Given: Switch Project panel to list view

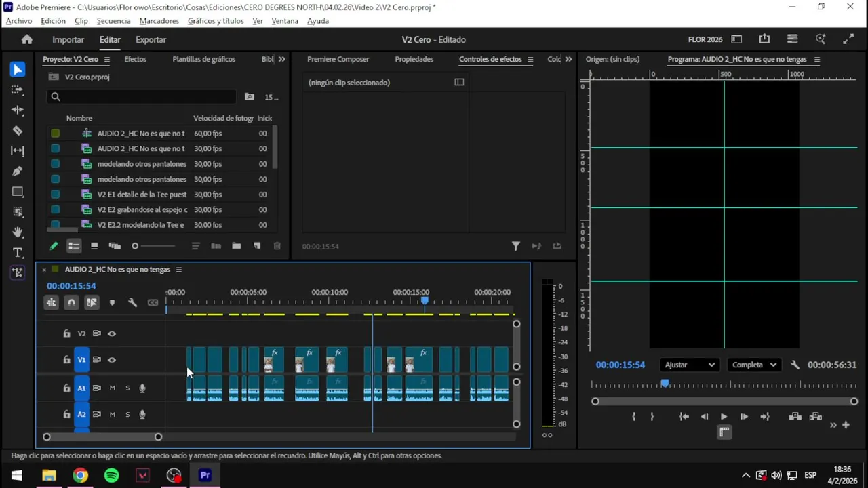Looking at the screenshot, I should coord(74,246).
